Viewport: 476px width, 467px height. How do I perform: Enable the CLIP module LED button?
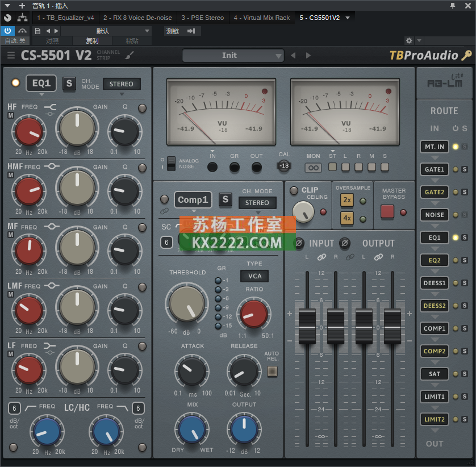(x=294, y=190)
